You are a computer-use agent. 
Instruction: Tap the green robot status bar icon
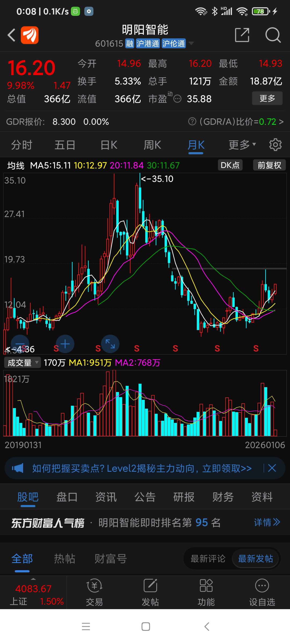click(x=75, y=11)
